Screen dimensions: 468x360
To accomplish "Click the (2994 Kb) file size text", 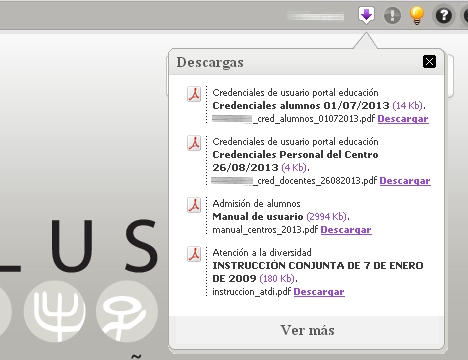I will click(x=327, y=217).
